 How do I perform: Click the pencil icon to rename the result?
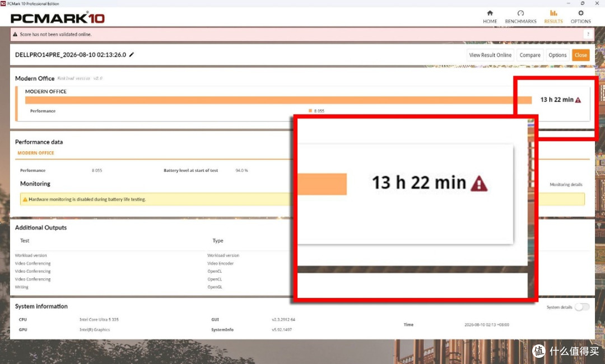coord(132,55)
